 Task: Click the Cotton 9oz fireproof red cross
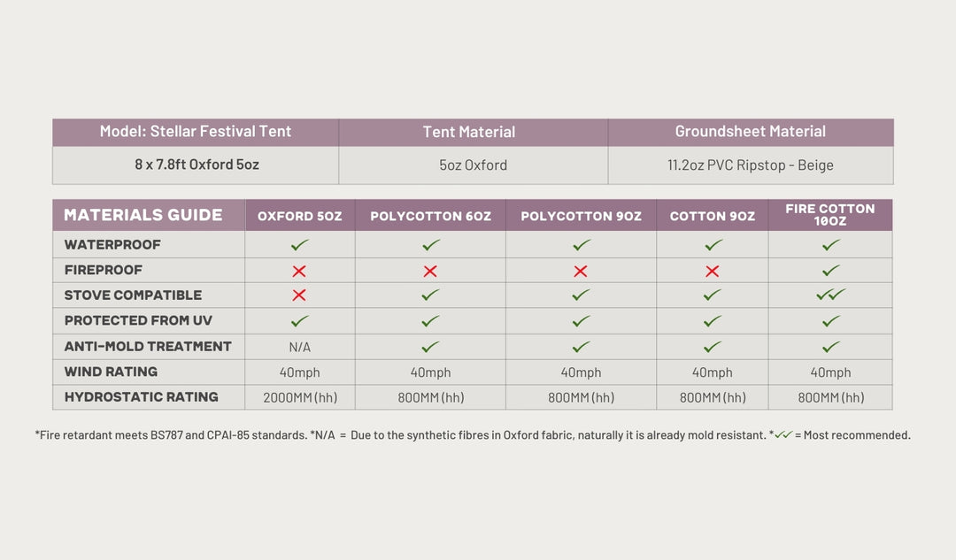[x=712, y=271]
